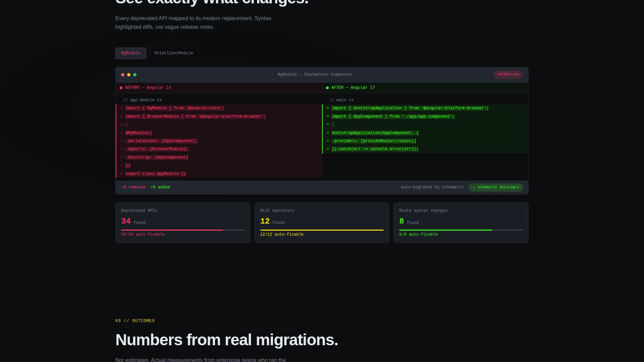This screenshot has width=644, height=362.
Task: Click the 'BEFORE — Angular 14' pane header
Action: 219,88
